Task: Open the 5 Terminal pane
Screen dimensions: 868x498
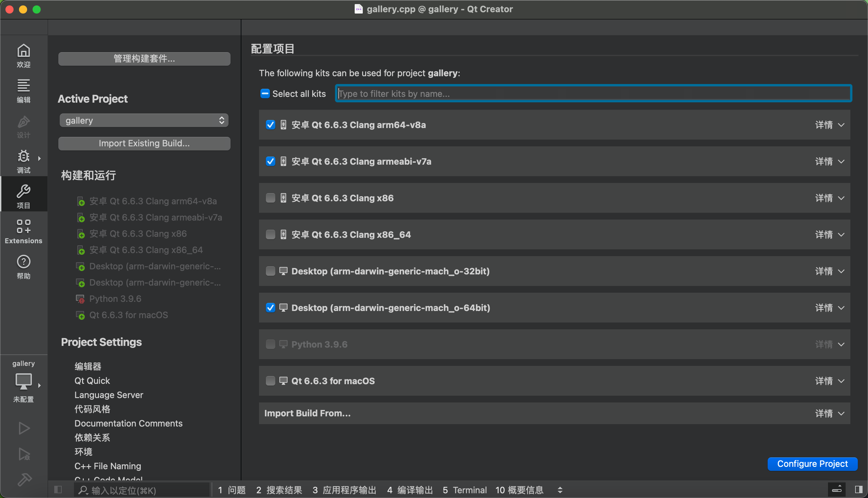Action: point(465,490)
